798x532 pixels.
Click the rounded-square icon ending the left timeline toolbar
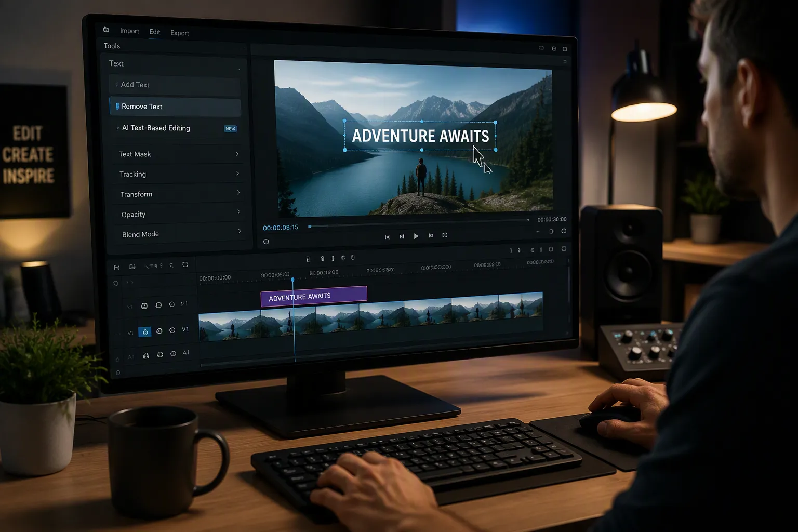[x=185, y=264]
